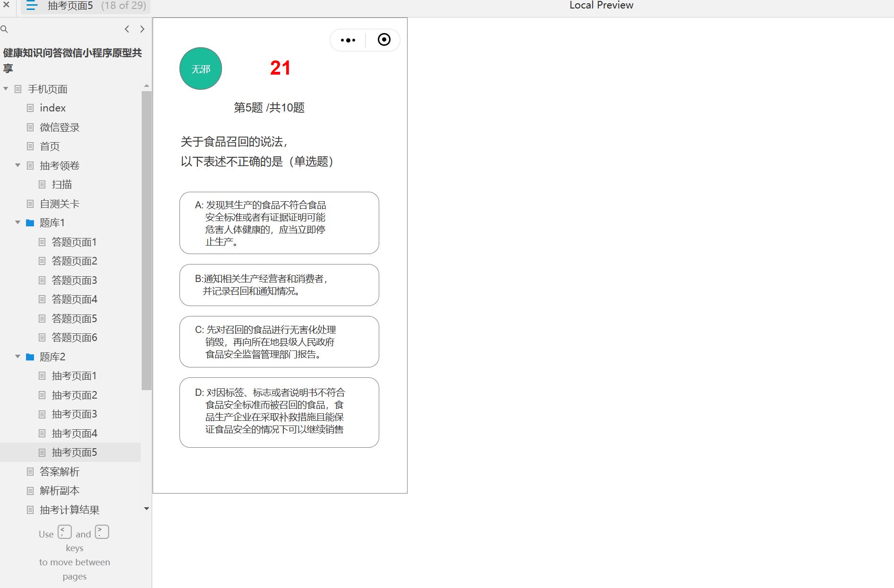Open the 自测关卡 page
This screenshot has height=588, width=894.
(60, 204)
